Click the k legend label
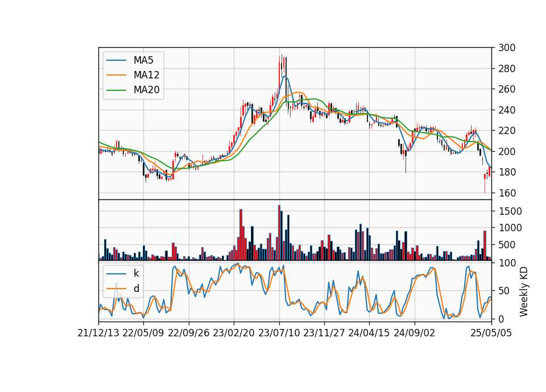The image size is (546, 392). click(x=136, y=273)
